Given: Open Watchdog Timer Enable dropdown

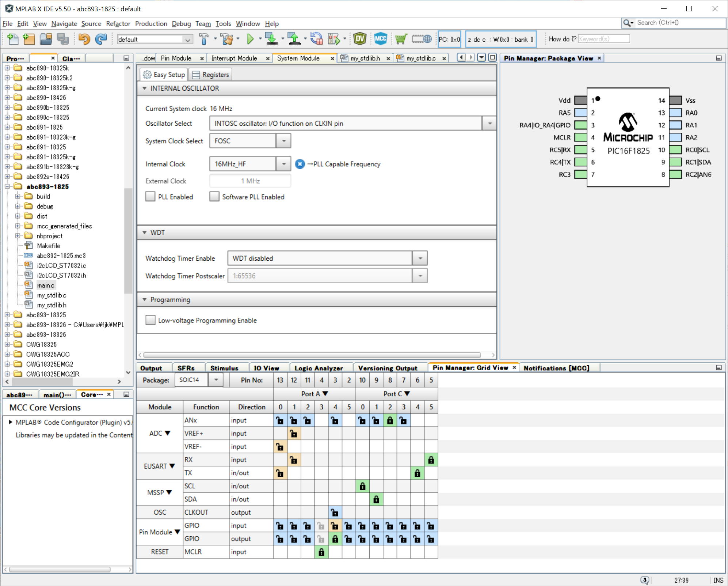Looking at the screenshot, I should point(420,258).
